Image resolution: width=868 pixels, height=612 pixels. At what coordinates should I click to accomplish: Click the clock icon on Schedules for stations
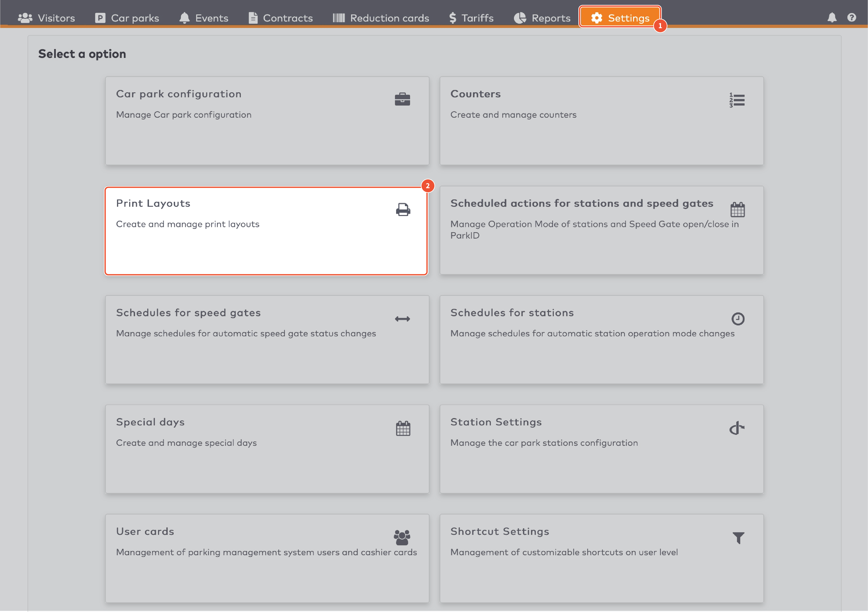pyautogui.click(x=738, y=318)
